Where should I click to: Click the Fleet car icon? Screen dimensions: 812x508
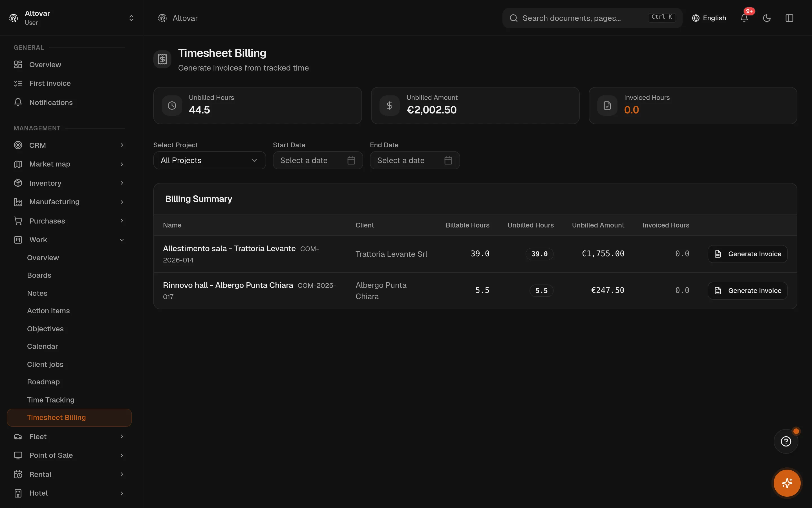18,436
